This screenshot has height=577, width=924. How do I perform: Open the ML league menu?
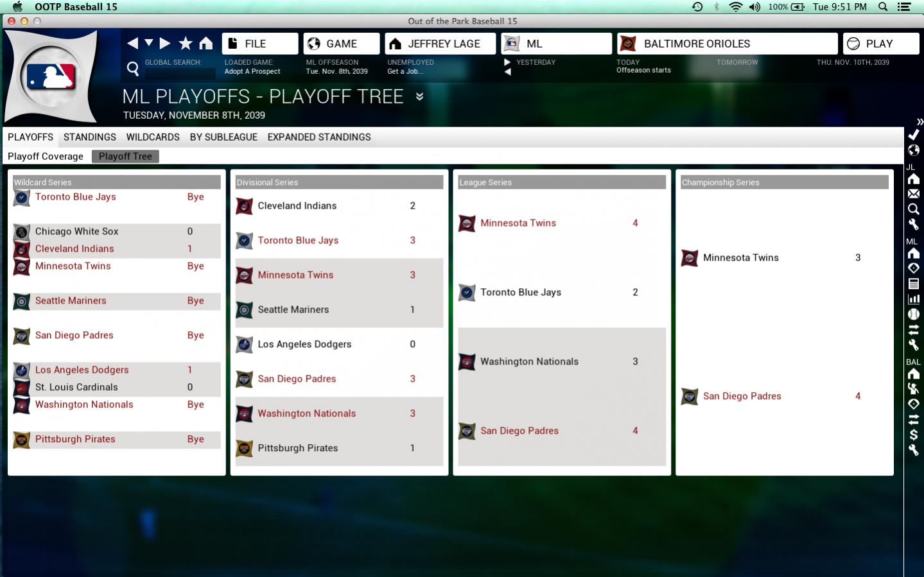coord(557,44)
